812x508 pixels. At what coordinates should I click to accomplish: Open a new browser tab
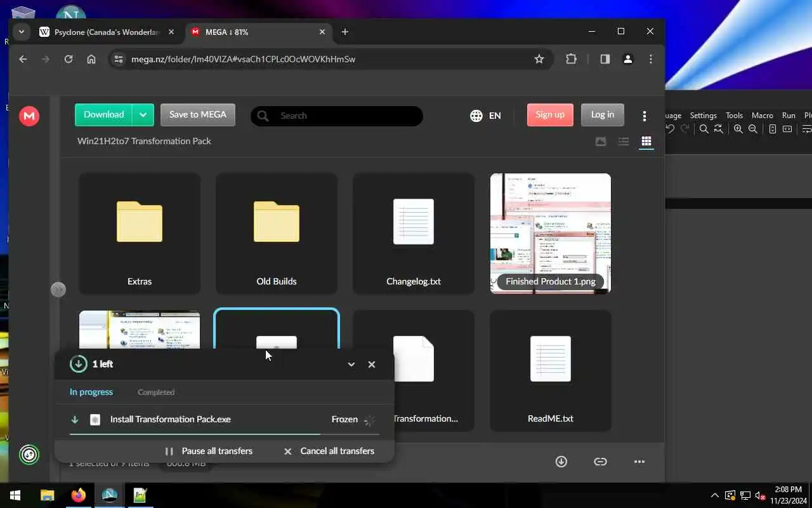click(345, 32)
